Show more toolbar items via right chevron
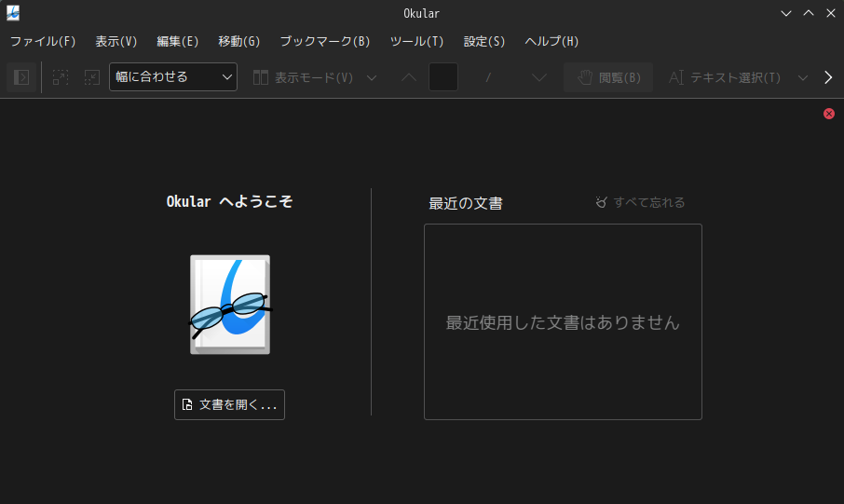The image size is (844, 504). [828, 77]
